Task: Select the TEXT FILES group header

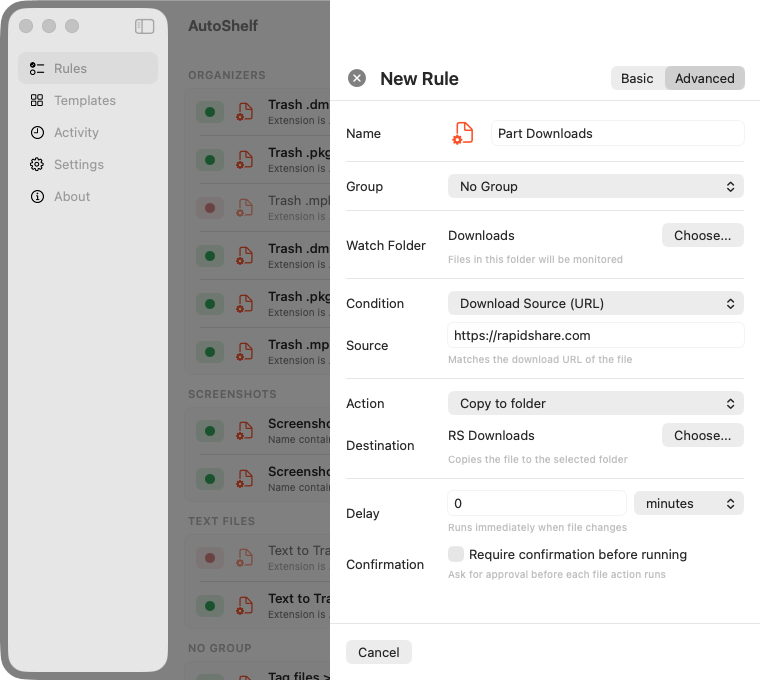Action: [x=222, y=521]
